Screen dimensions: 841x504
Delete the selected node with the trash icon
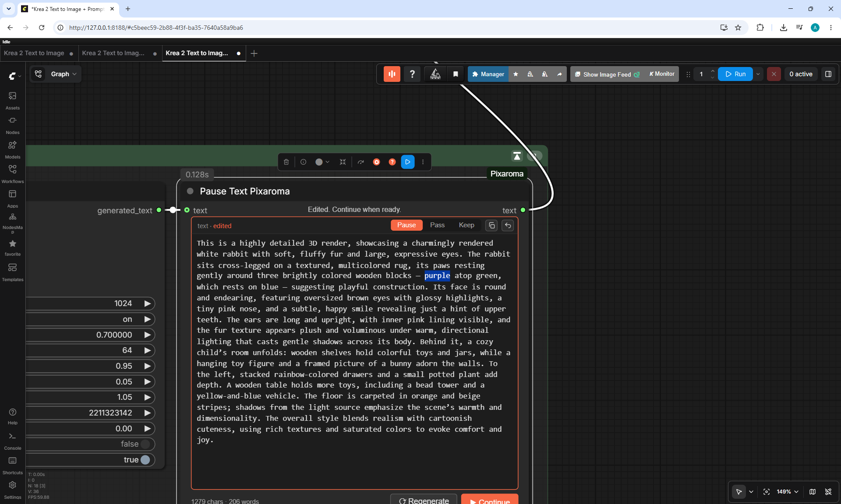pos(286,162)
